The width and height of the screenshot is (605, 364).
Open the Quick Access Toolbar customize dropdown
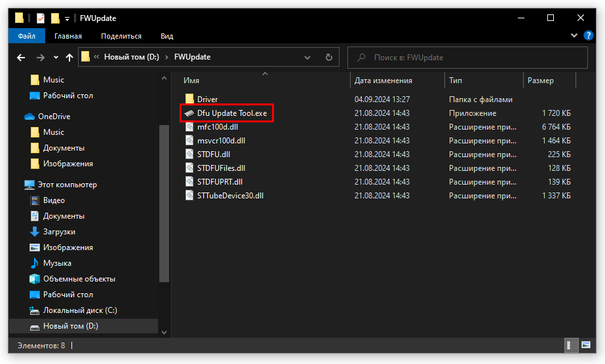tap(67, 18)
